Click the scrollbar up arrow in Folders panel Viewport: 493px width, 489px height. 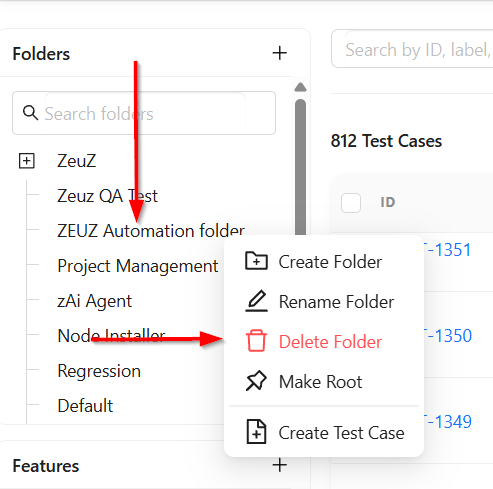300,87
